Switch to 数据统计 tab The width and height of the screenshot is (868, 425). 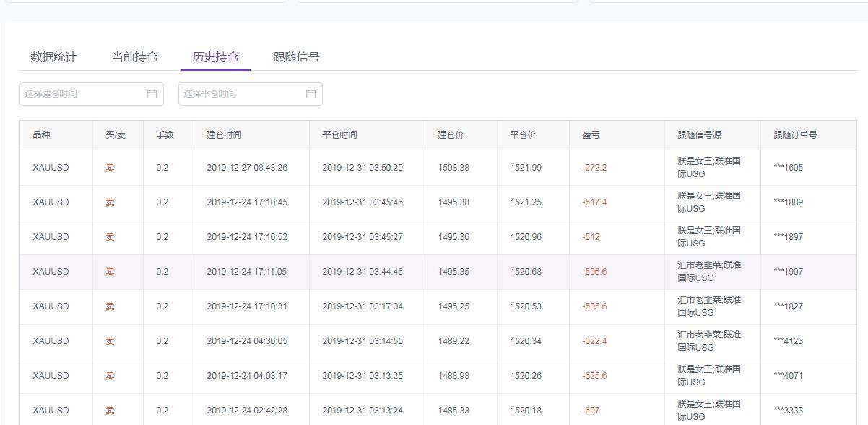click(x=53, y=57)
